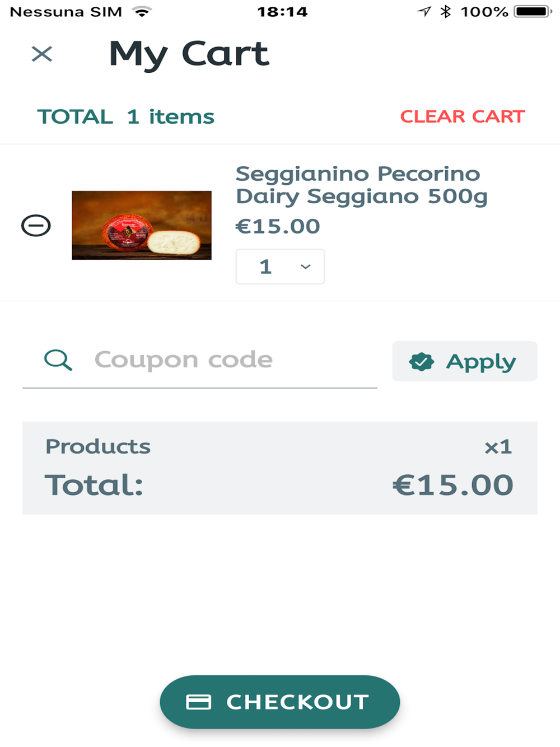Expand the quantity chevron arrow
The height and width of the screenshot is (747, 560).
305,267
